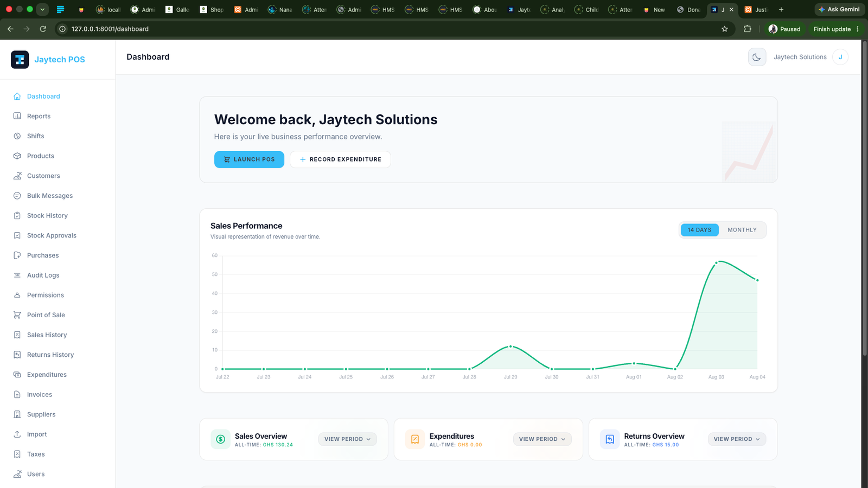868x488 pixels.
Task: Switch chart to 14 Days
Action: 699,230
